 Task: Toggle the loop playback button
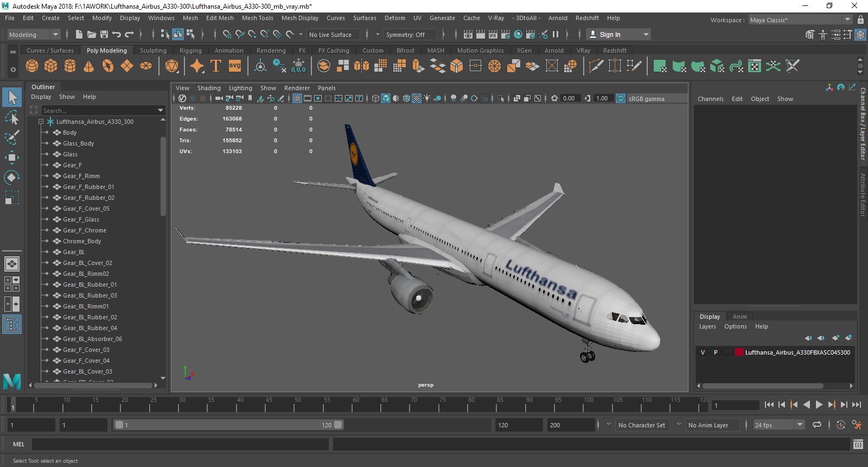click(817, 425)
